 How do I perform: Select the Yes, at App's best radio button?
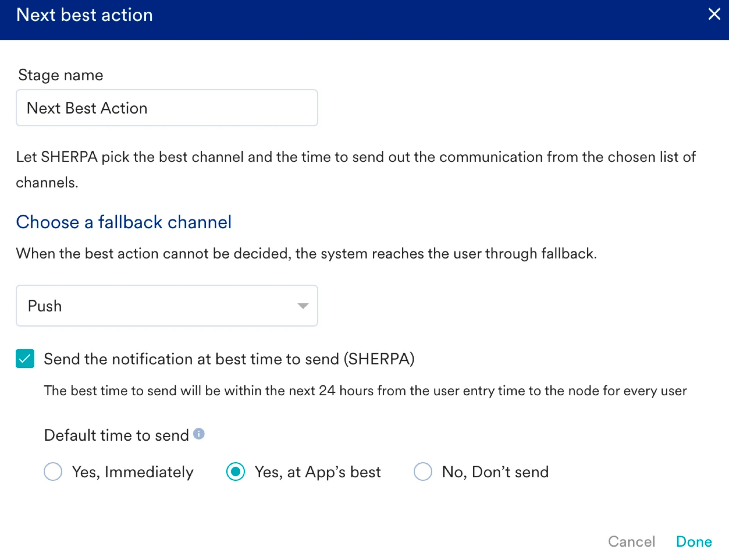[x=236, y=471]
